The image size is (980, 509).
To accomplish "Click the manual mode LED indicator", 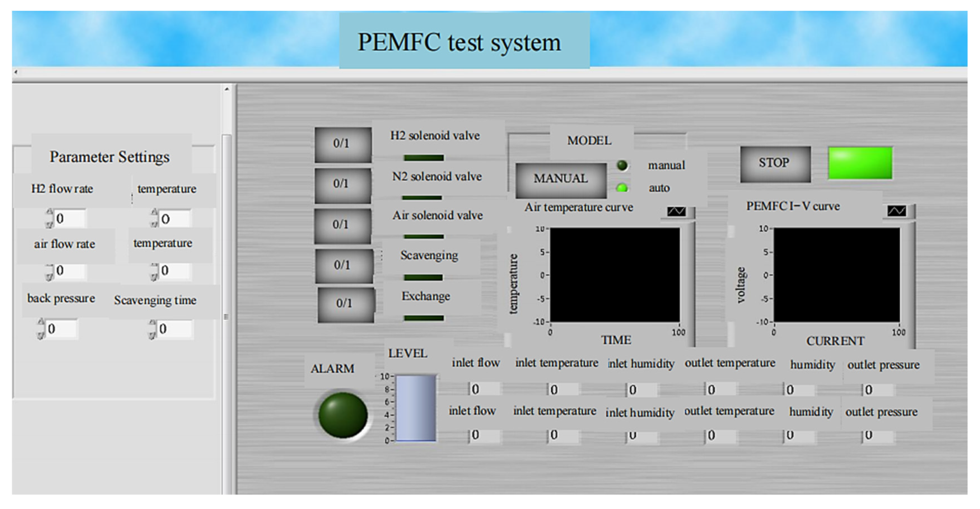I will (x=622, y=165).
